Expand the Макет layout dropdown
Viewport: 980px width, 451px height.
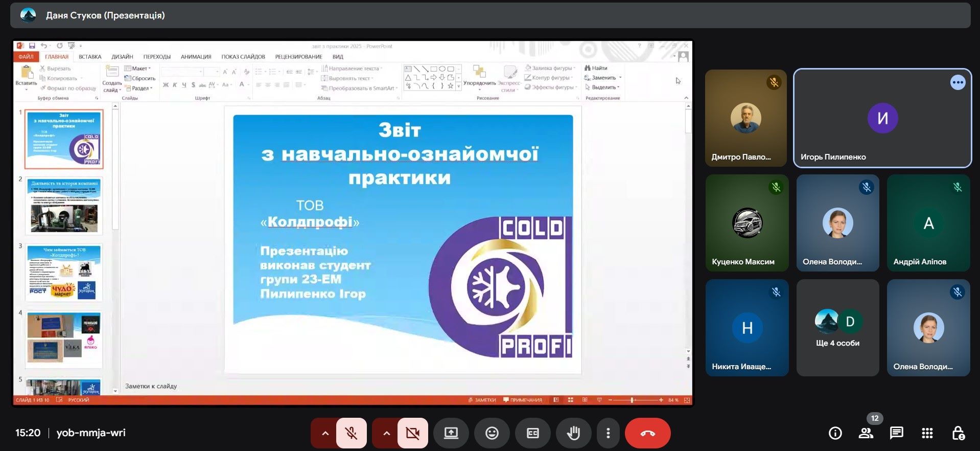coord(138,69)
